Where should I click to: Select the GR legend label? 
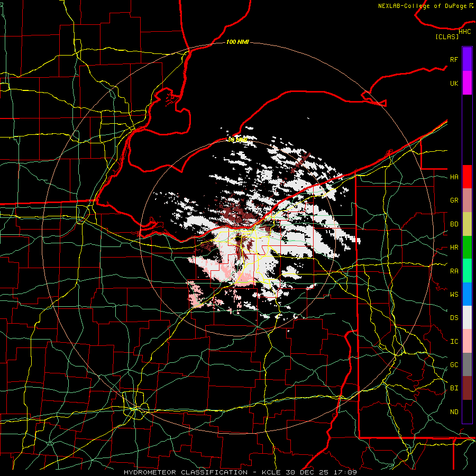pos(454,200)
